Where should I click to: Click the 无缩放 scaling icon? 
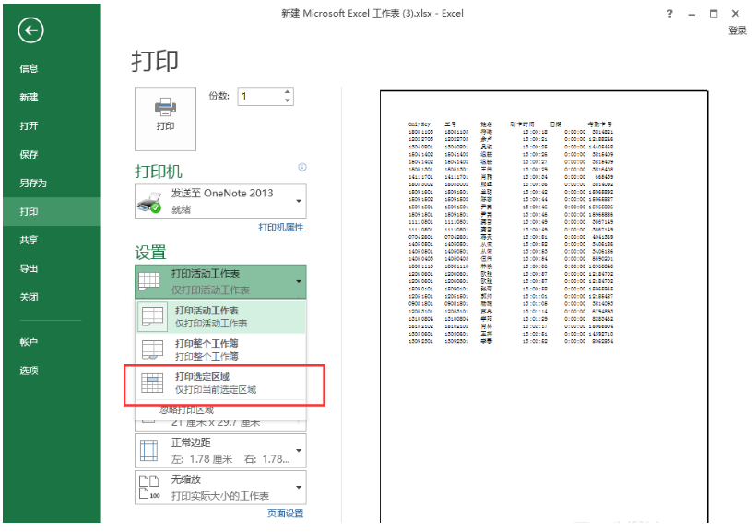pos(148,488)
